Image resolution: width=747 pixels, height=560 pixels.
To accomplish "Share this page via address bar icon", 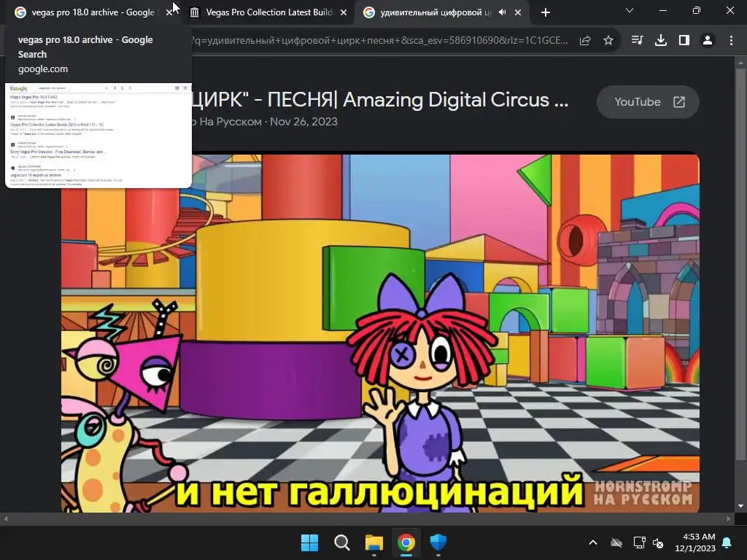I will [x=585, y=41].
